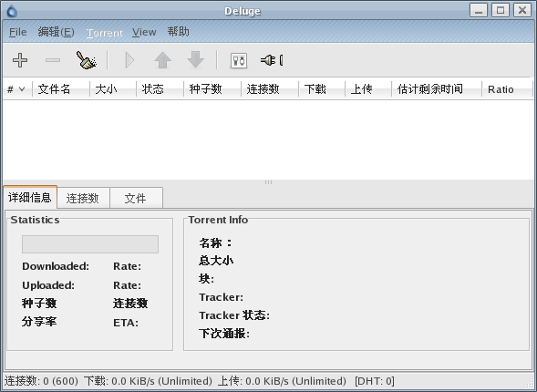This screenshot has width=537, height=392.
Task: Switch to the 文件 tab
Action: [x=136, y=198]
